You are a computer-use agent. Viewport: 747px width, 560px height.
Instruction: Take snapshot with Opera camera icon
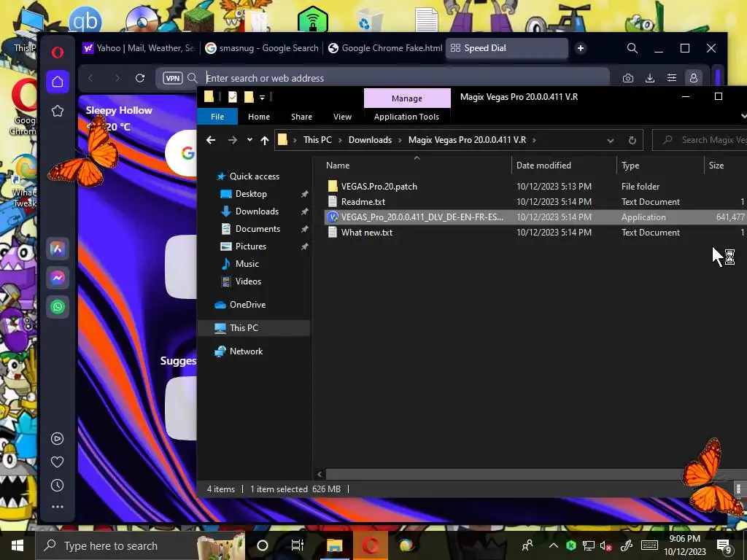[x=628, y=78]
